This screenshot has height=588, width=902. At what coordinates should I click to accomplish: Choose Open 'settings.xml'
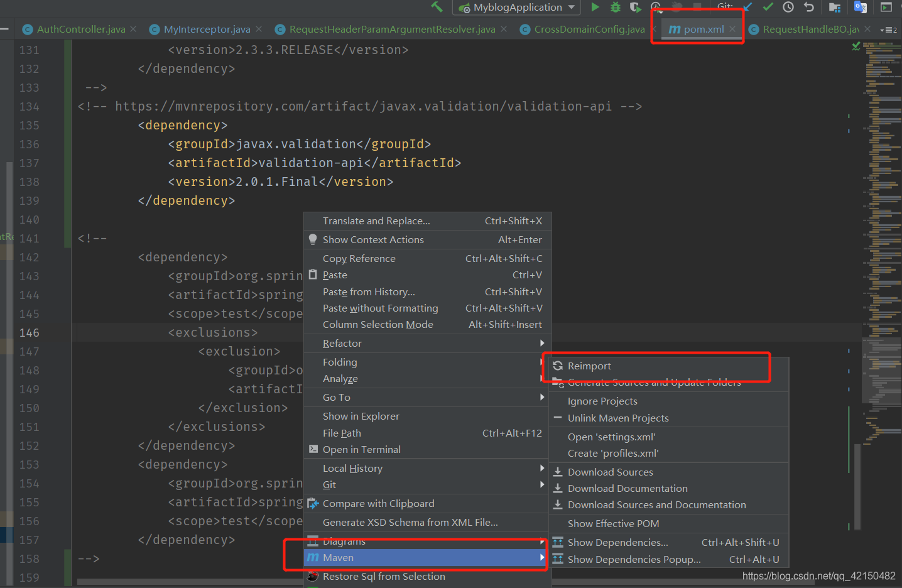point(669,437)
